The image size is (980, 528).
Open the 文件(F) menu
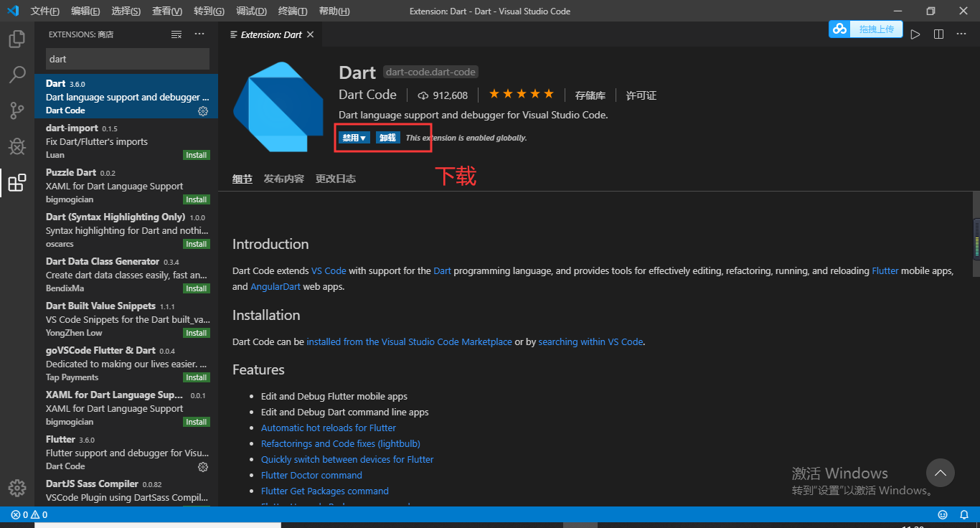tap(45, 11)
